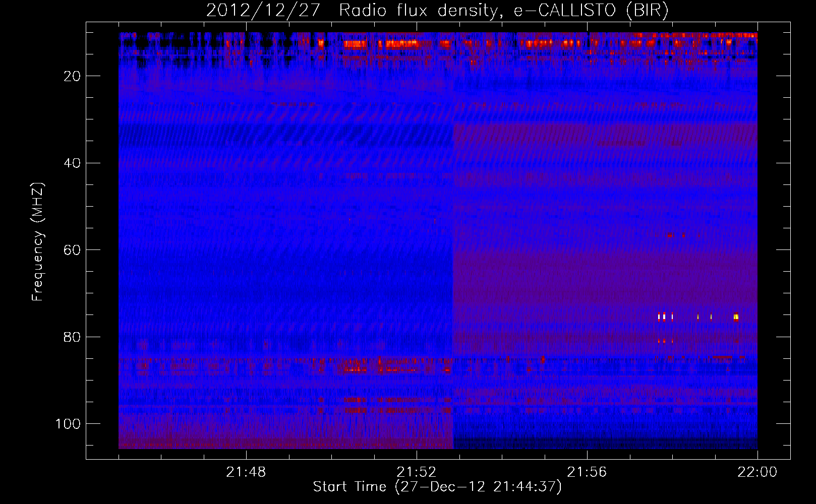Click the 22:00 time tick label

pyautogui.click(x=757, y=472)
